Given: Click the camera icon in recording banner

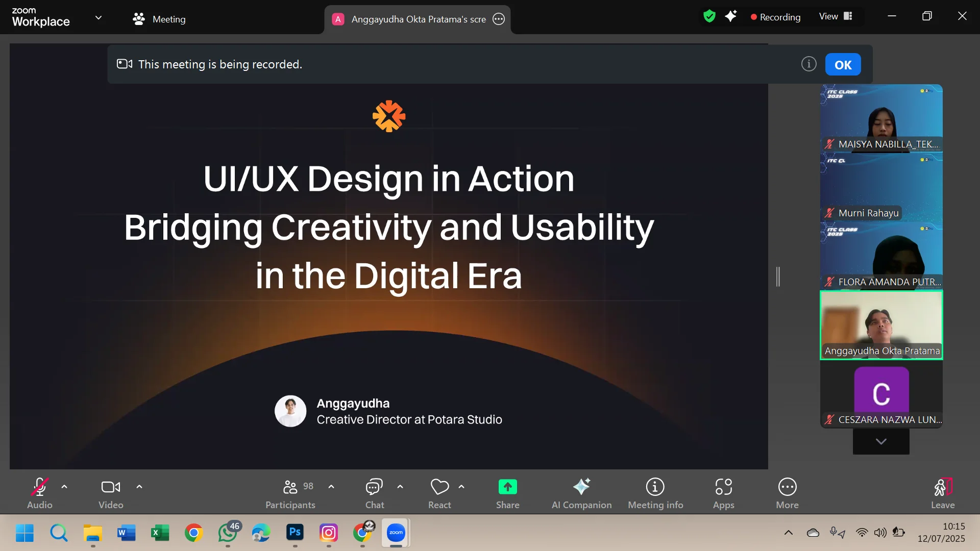Looking at the screenshot, I should (125, 64).
